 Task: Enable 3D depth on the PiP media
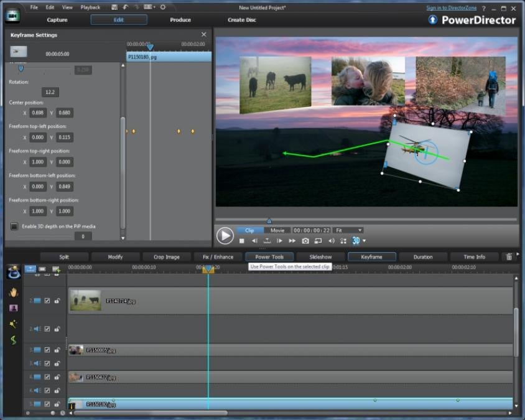pos(14,226)
